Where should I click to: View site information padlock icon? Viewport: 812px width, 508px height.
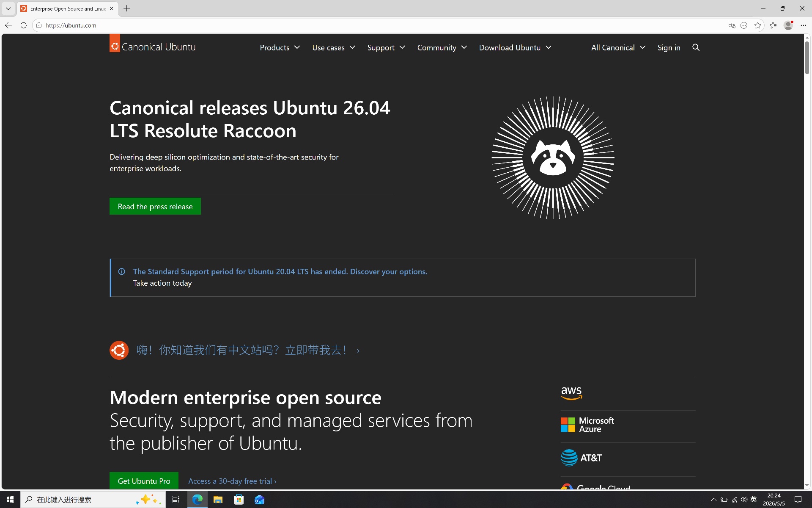pyautogui.click(x=39, y=25)
